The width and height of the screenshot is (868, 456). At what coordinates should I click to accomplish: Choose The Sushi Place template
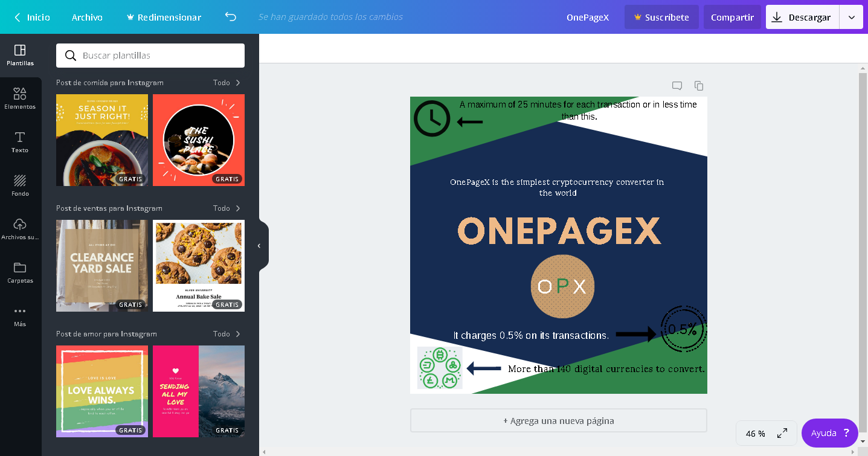(x=199, y=140)
